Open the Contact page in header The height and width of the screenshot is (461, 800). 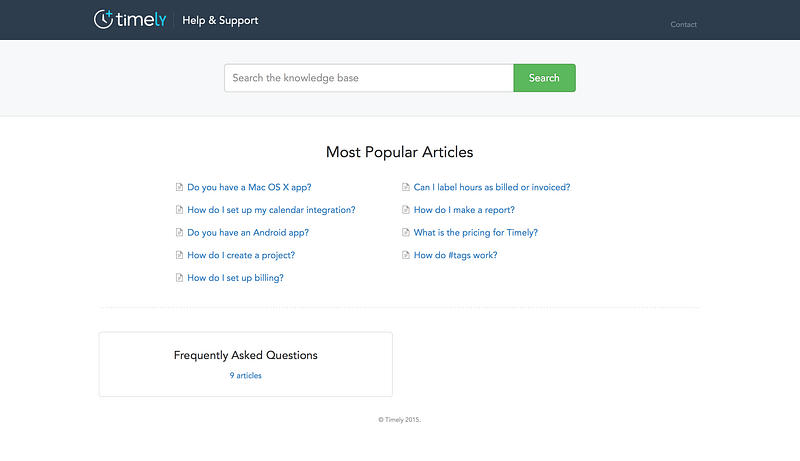coord(683,24)
